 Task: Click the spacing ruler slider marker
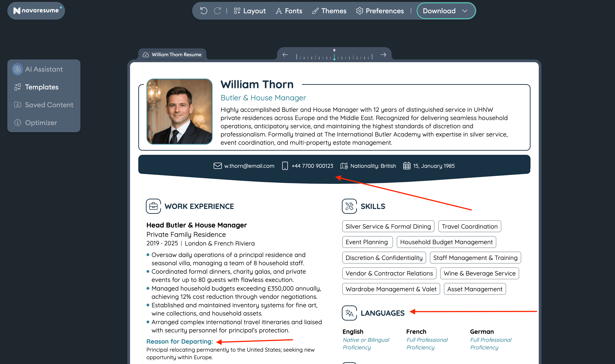[x=334, y=58]
